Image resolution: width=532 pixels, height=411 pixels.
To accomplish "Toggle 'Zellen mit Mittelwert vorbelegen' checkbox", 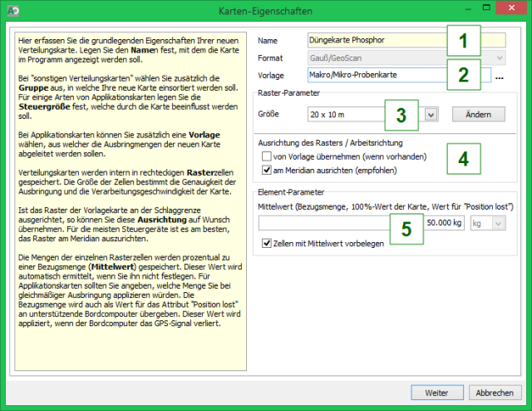I will pos(267,244).
